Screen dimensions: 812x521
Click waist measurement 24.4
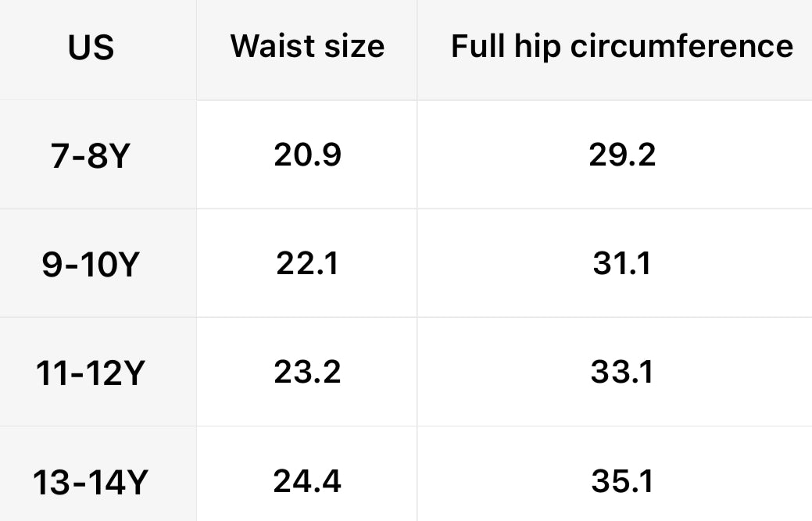pyautogui.click(x=307, y=481)
